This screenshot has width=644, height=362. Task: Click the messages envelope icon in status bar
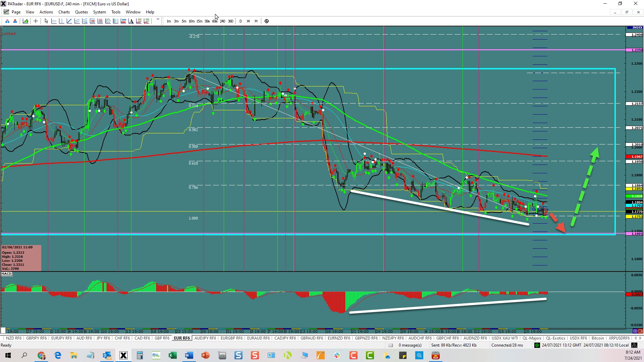[x=391, y=345]
